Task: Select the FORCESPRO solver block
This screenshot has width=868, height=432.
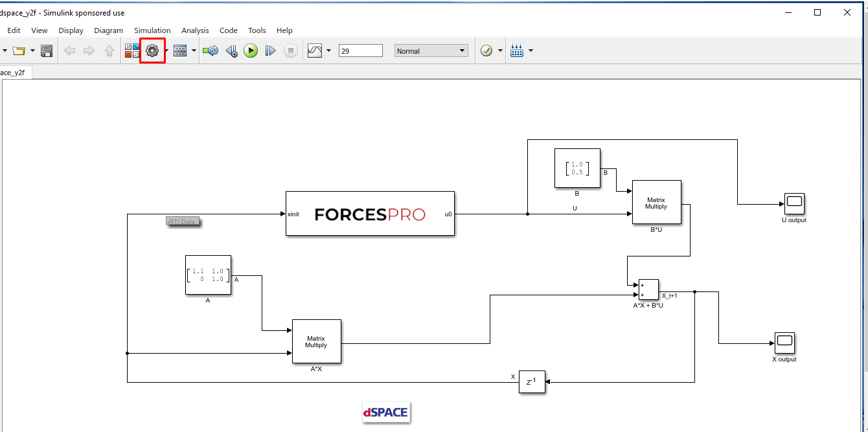Action: tap(370, 214)
